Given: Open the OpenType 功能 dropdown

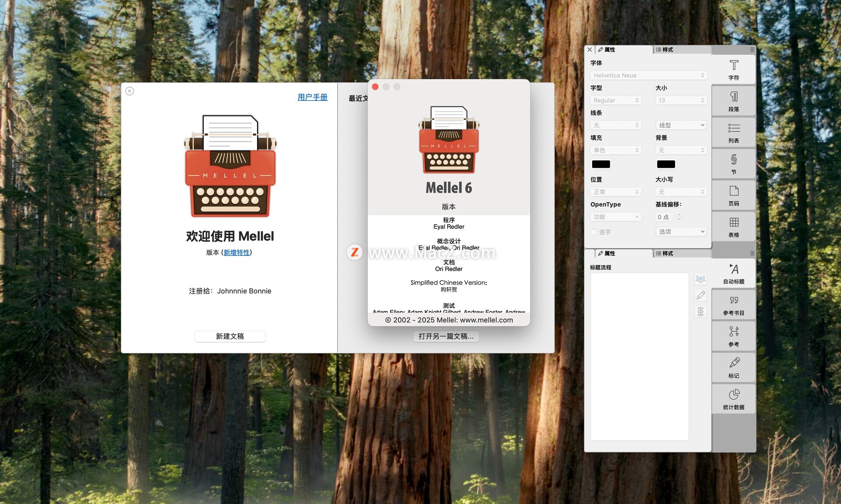Looking at the screenshot, I should (615, 217).
